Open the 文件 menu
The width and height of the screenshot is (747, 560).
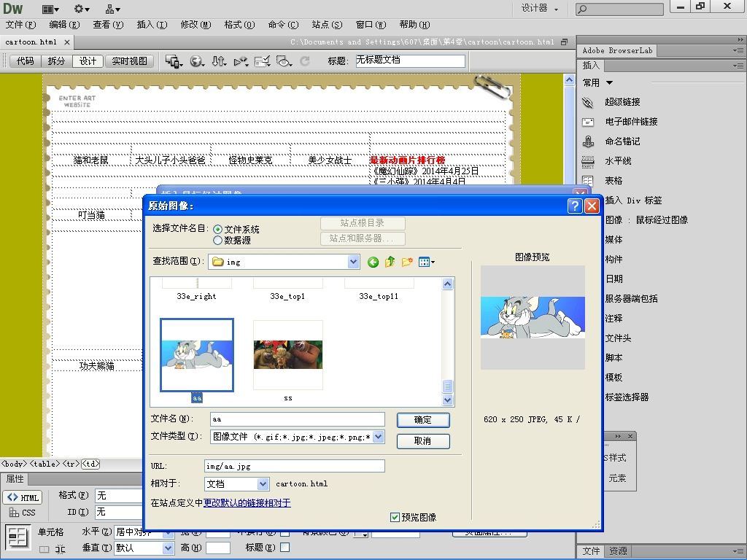[x=20, y=25]
